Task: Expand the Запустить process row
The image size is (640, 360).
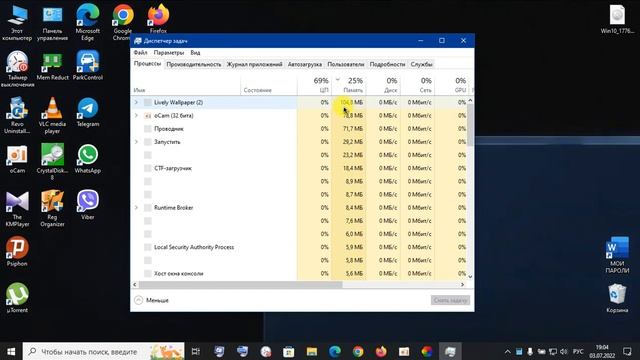Action: pos(136,142)
